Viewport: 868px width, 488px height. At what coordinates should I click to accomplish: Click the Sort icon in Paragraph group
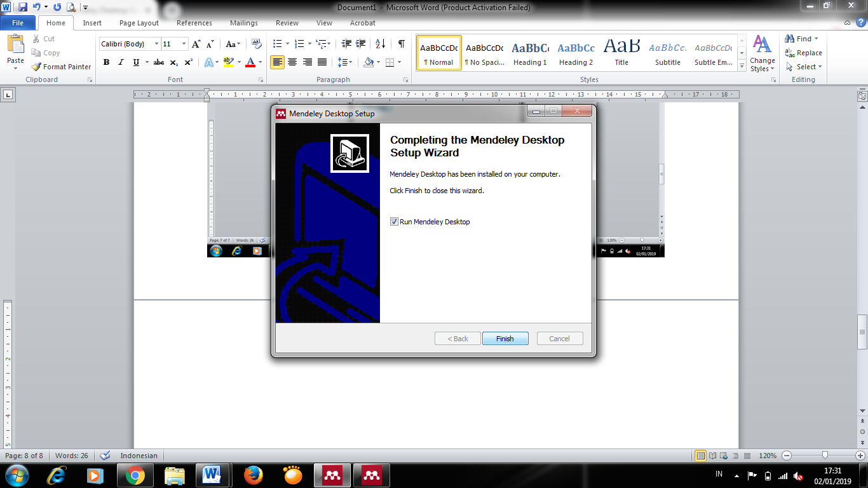click(380, 44)
